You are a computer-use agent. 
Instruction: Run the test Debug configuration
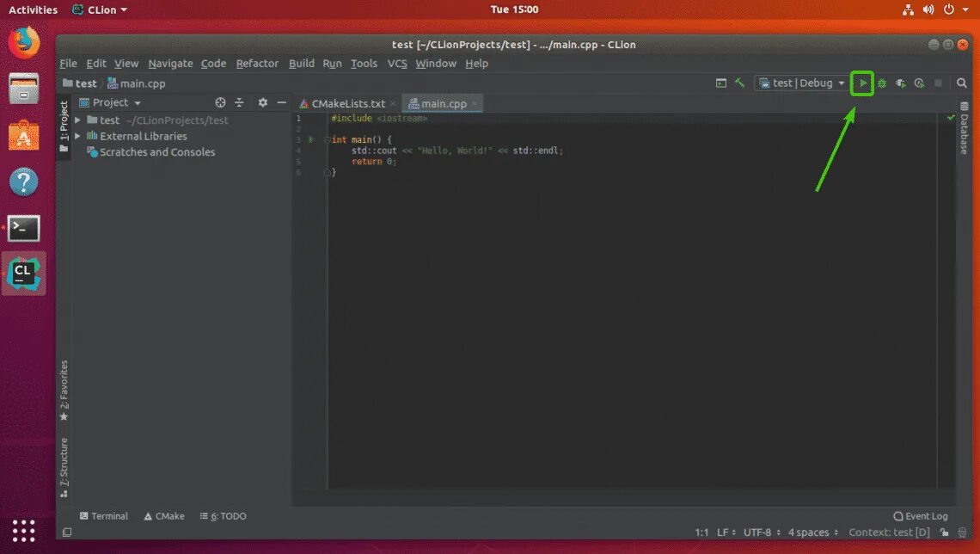[x=862, y=83]
